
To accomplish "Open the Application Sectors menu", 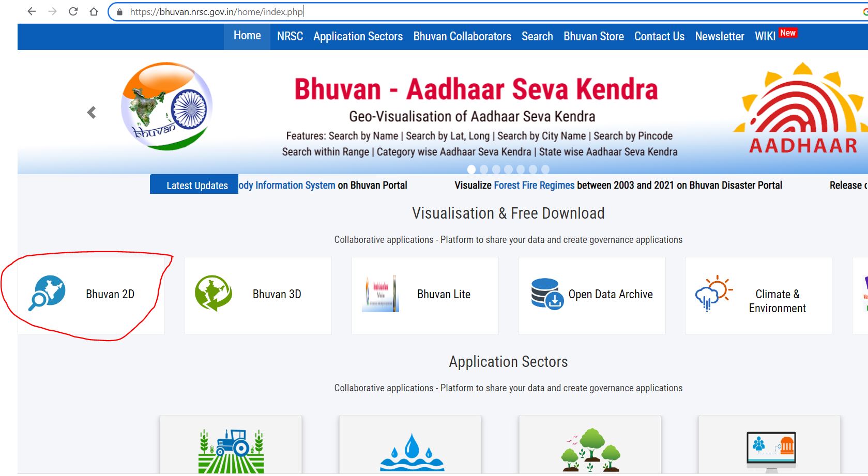I will (358, 37).
